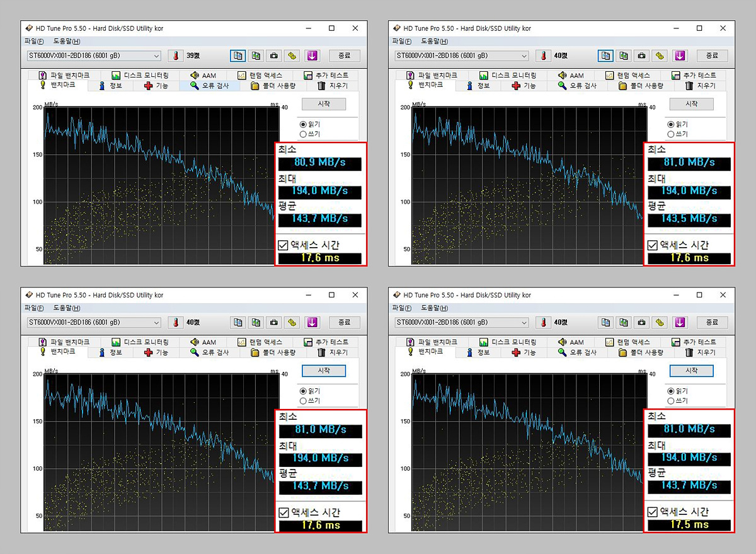
Task: Click 143.5 MB/s average value in top-right window
Action: [688, 219]
